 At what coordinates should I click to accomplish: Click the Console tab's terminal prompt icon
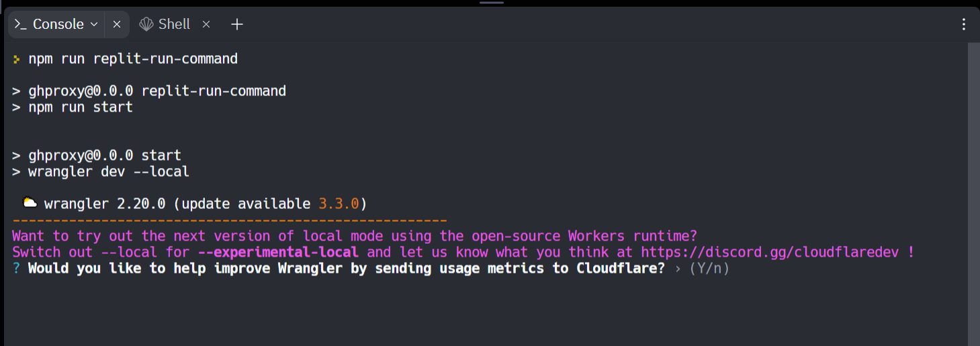coord(21,24)
